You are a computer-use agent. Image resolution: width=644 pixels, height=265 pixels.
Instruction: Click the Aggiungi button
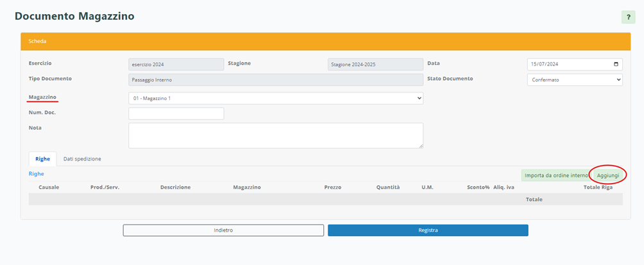(x=607, y=175)
